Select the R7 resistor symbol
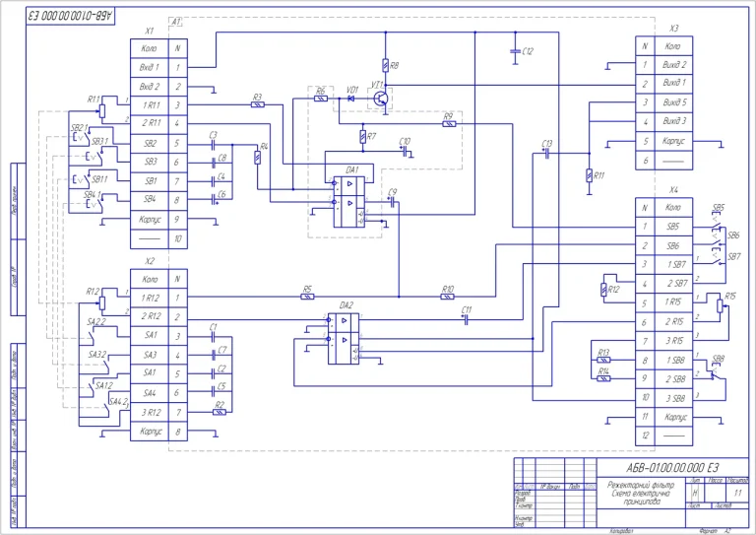This screenshot has width=756, height=535. click(363, 137)
